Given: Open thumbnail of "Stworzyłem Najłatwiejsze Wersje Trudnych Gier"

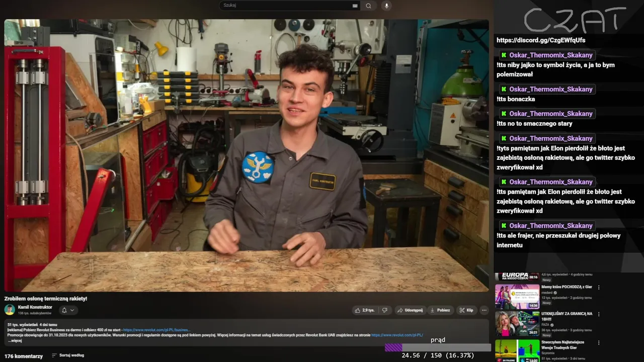Looking at the screenshot, I should click(517, 350).
